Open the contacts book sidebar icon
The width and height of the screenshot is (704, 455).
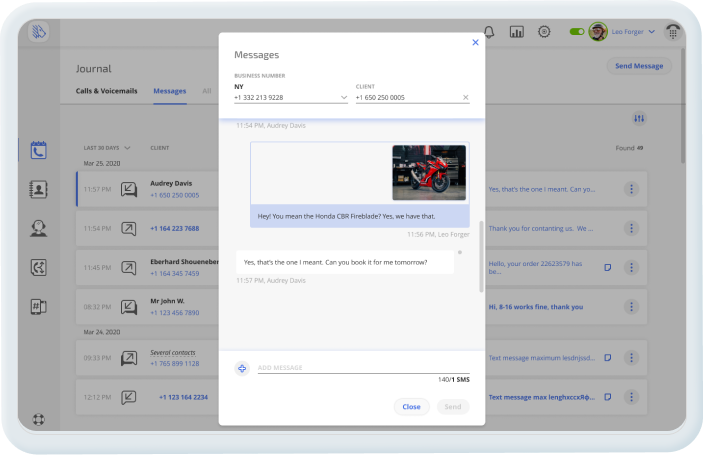[38, 190]
